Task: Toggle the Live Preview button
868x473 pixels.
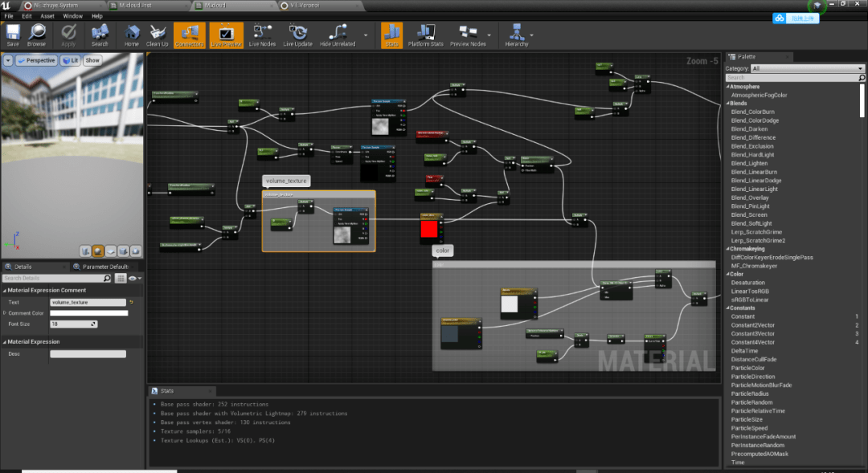Action: pyautogui.click(x=227, y=35)
